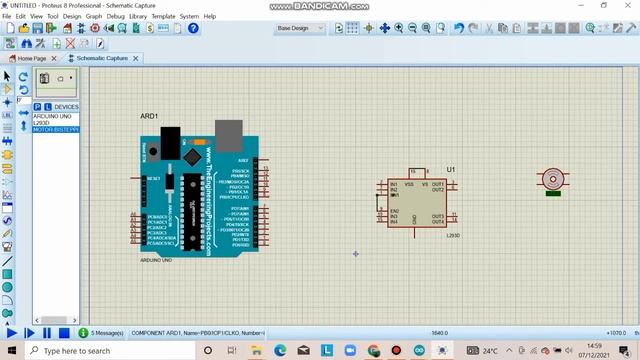Click the Cut scissors icon
640x360 pixels.
coord(489,28)
